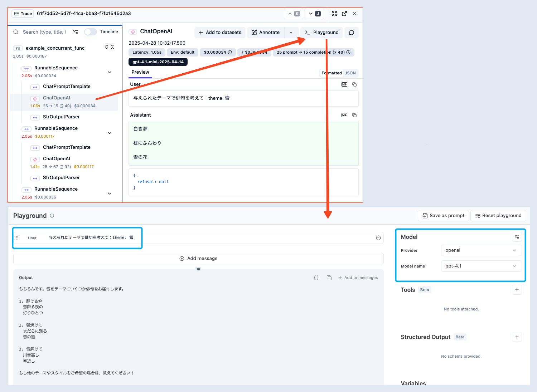Go to previous trace with K arrow
Screen dimensions: 537x392
coord(294,14)
